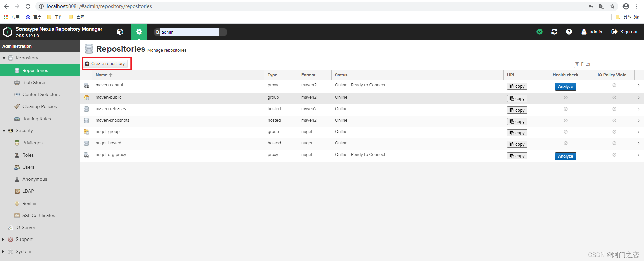Open maven-releases row details chevron
The width and height of the screenshot is (644, 261).
click(639, 109)
